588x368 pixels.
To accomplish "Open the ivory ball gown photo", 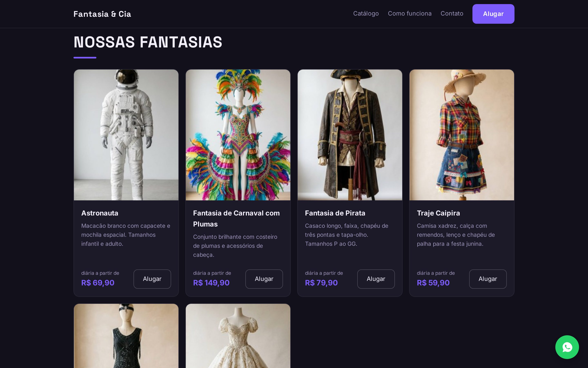I will point(238,336).
